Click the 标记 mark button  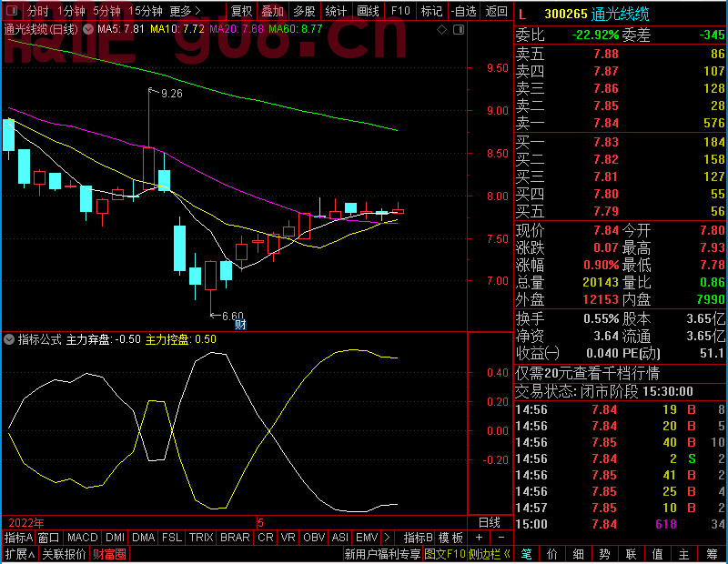point(431,11)
